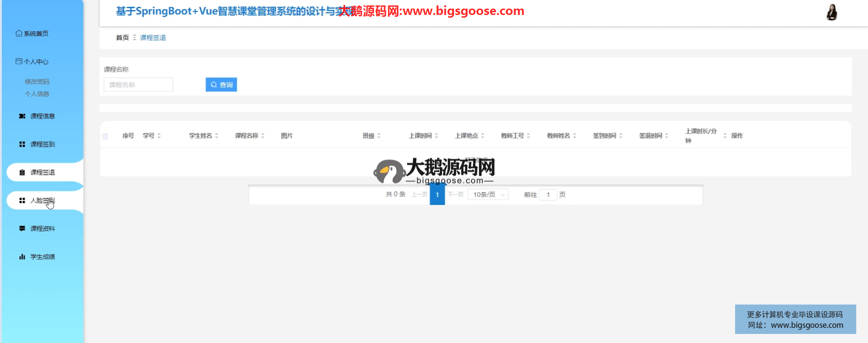Viewport: 868px width, 343px height.
Task: Click the home icon beside 系统首页
Action: [19, 33]
